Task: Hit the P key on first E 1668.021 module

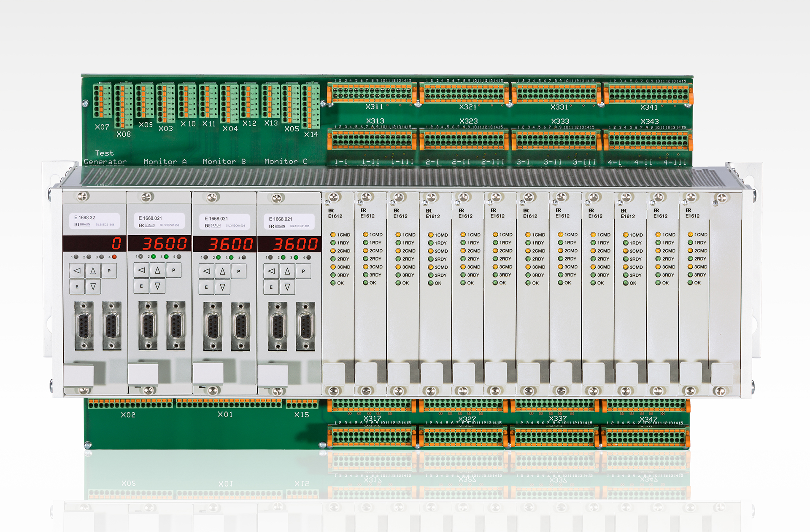Action: click(173, 270)
